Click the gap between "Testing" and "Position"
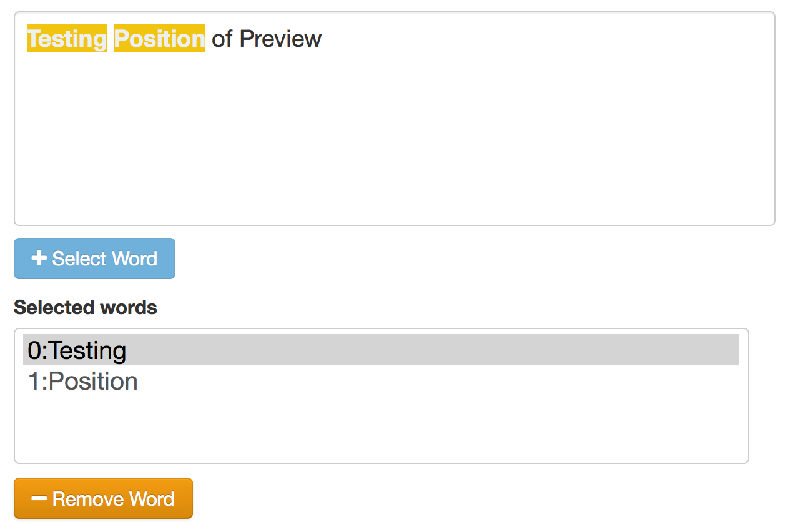The height and width of the screenshot is (532, 798). [x=111, y=39]
